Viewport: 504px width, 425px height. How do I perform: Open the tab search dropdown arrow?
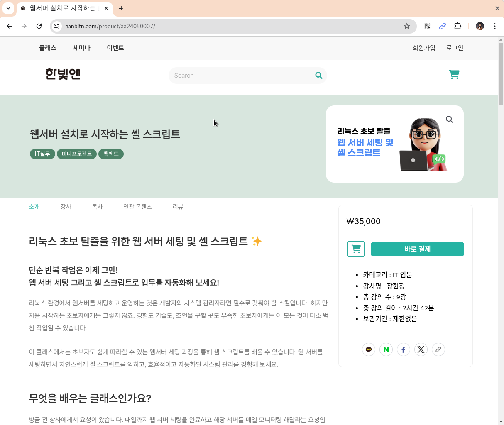click(x=8, y=8)
